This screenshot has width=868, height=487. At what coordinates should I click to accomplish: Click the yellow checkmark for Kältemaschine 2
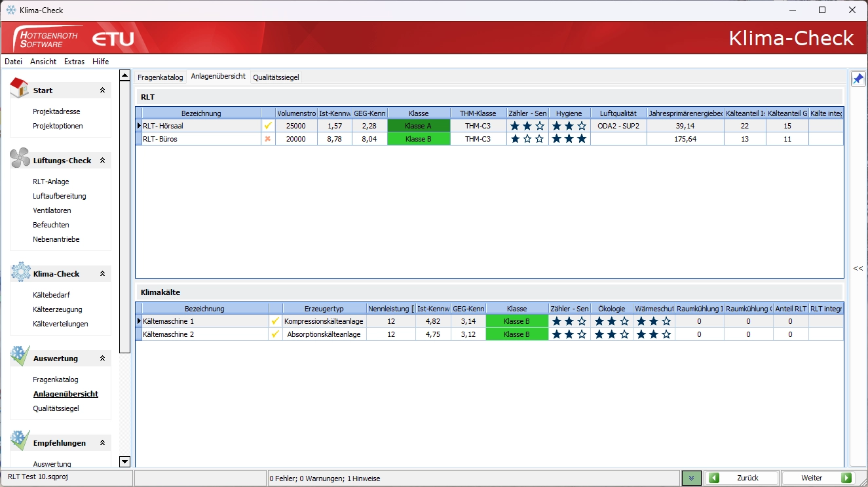point(275,334)
